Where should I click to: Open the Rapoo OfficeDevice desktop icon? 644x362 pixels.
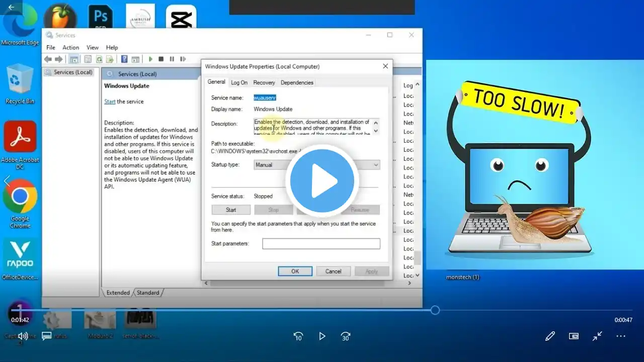coord(20,259)
